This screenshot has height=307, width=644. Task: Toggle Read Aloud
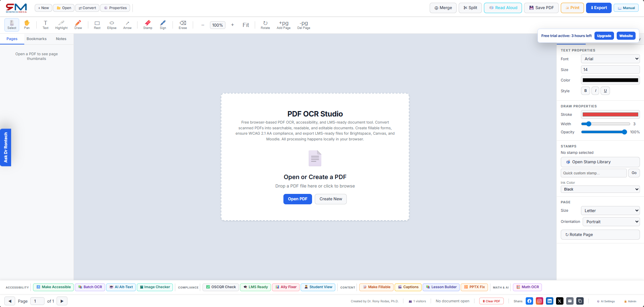(x=503, y=8)
